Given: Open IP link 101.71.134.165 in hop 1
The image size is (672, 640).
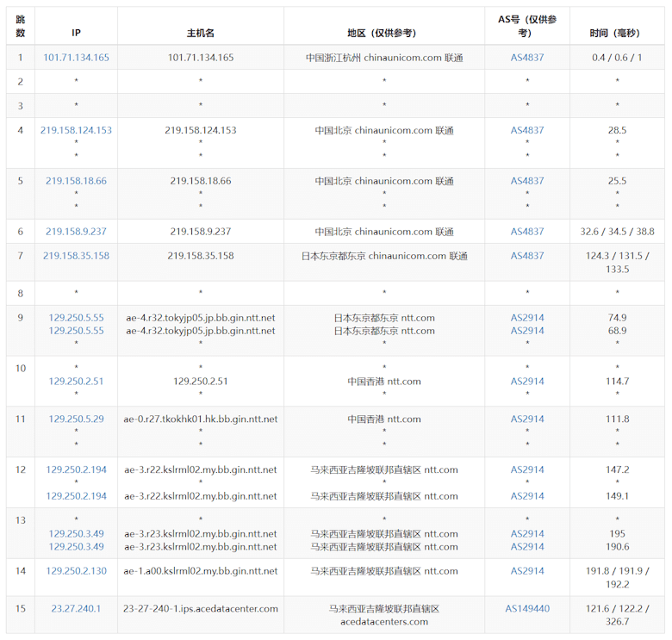Looking at the screenshot, I should point(76,58).
